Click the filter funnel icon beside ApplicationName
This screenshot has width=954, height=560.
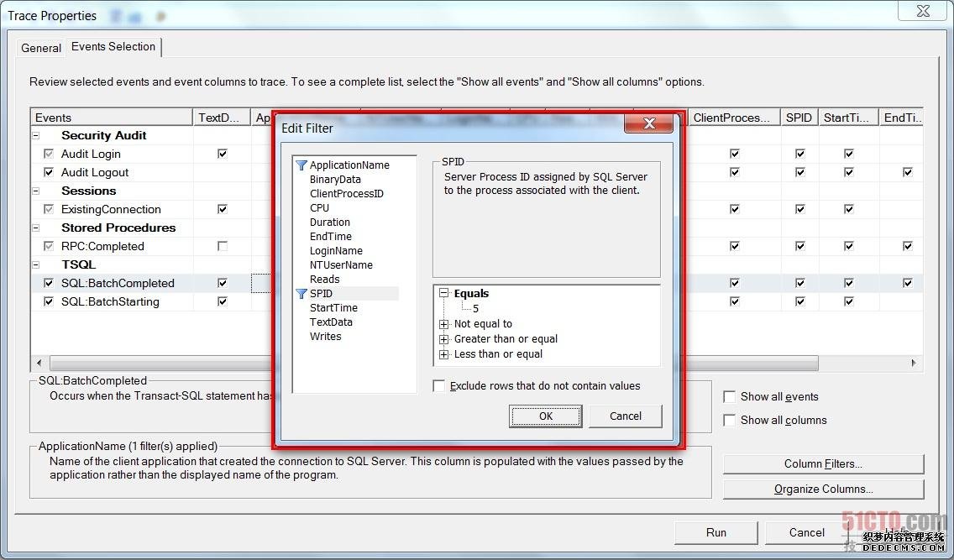click(x=301, y=165)
